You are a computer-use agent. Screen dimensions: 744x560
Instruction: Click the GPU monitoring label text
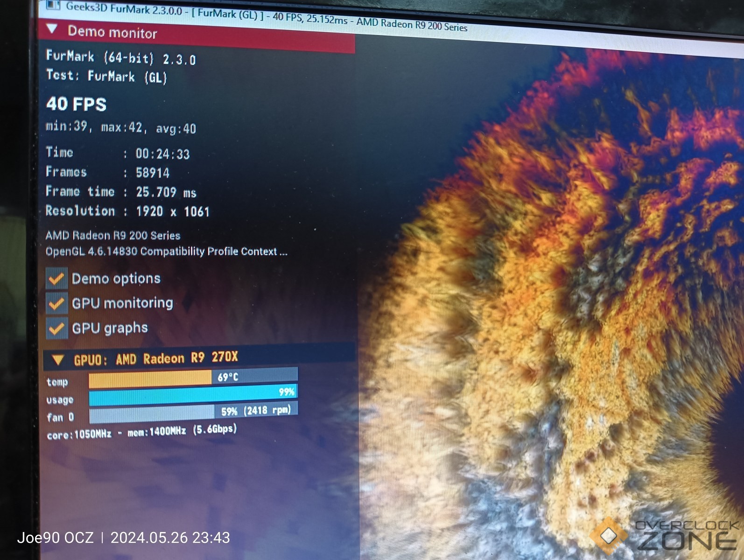point(122,303)
